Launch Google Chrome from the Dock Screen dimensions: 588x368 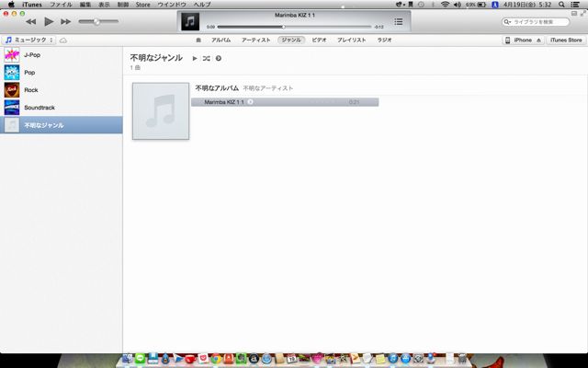click(x=216, y=359)
